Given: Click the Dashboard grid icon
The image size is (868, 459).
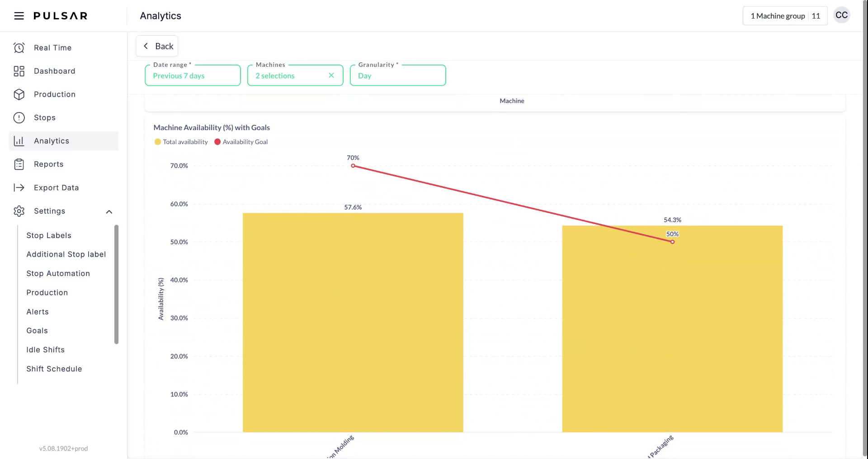Looking at the screenshot, I should click(19, 71).
